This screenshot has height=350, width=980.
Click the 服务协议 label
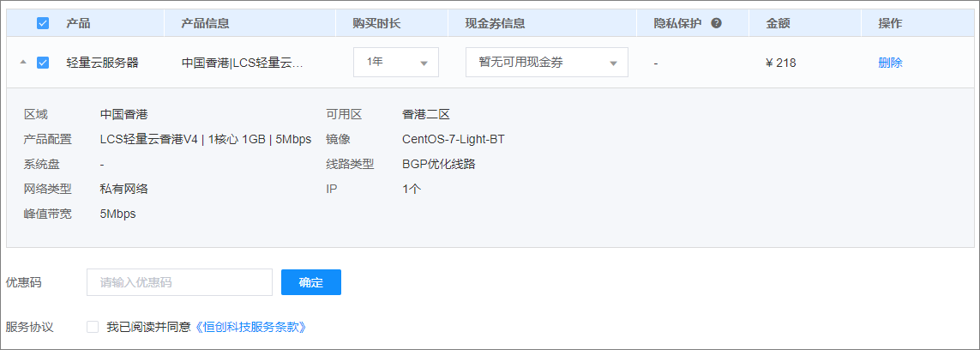coord(29,327)
